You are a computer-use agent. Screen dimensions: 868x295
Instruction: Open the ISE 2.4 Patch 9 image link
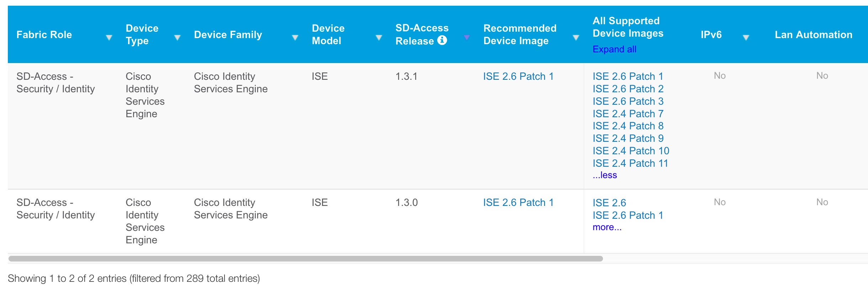click(628, 138)
